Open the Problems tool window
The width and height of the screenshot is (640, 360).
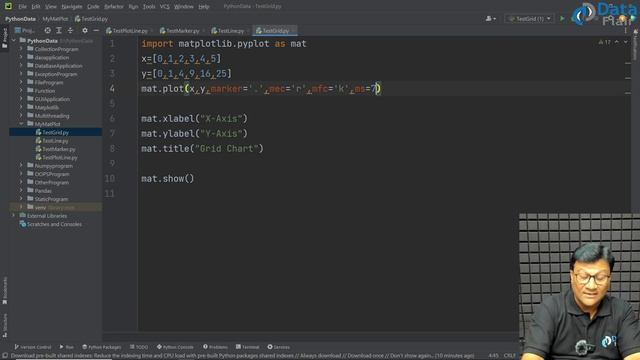tap(215, 347)
